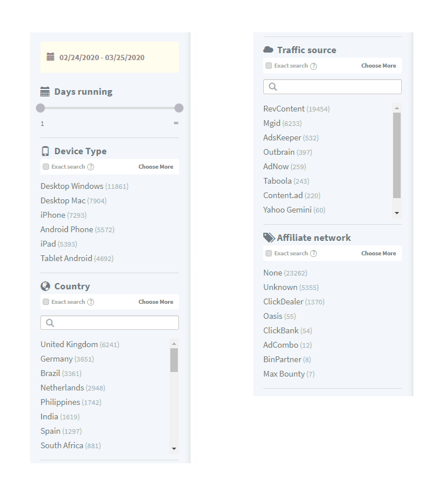Image resolution: width=448 pixels, height=495 pixels.
Task: Click the Affiliate network tags icon
Action: point(269,237)
